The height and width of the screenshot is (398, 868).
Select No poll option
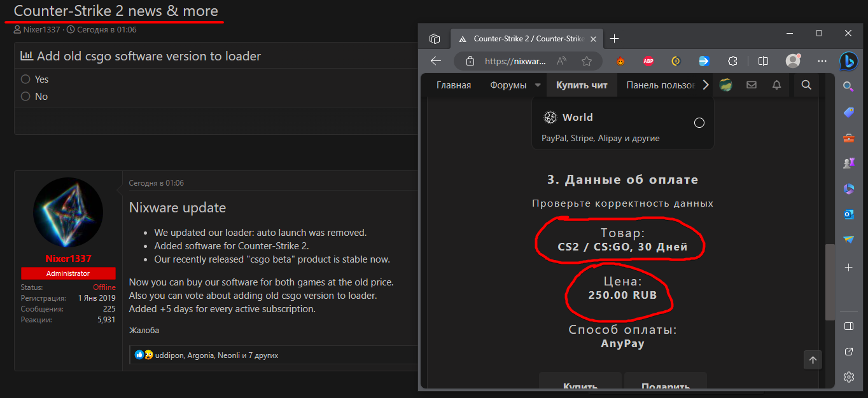point(26,97)
